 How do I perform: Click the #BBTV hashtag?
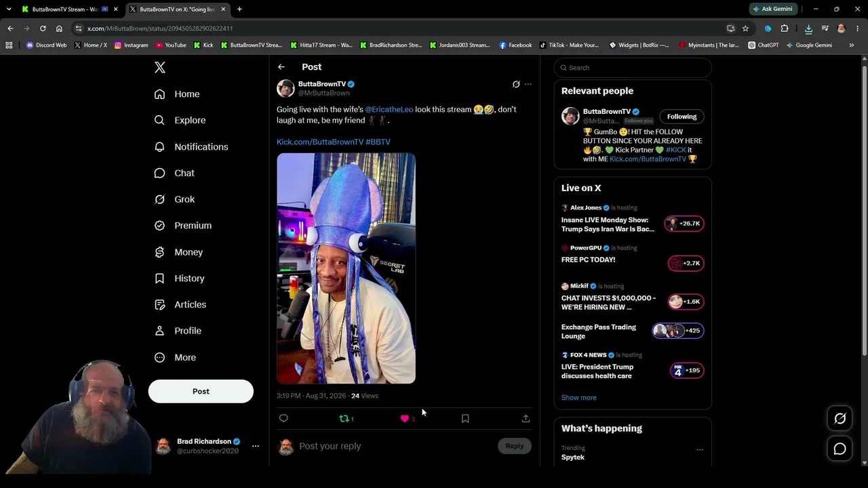click(378, 142)
